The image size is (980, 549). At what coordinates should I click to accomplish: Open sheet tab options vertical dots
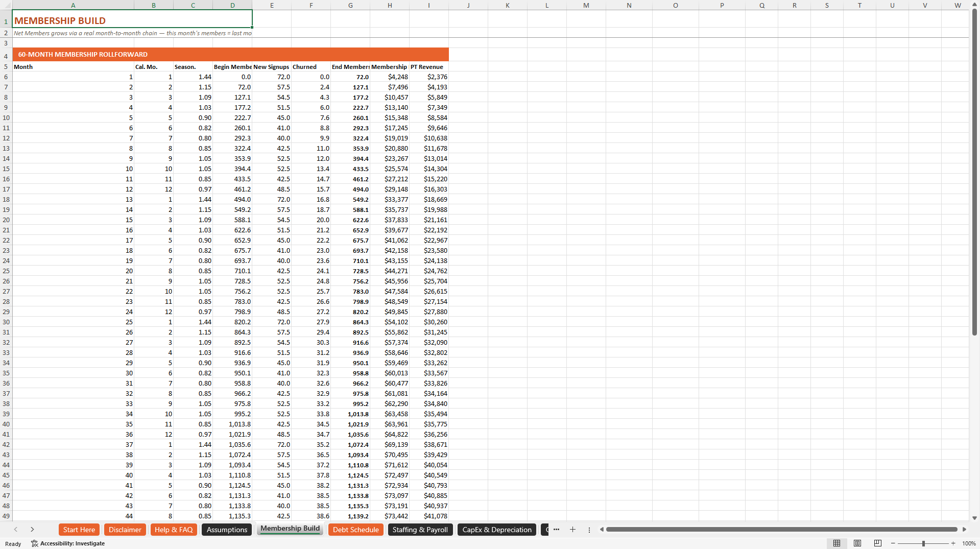(589, 530)
